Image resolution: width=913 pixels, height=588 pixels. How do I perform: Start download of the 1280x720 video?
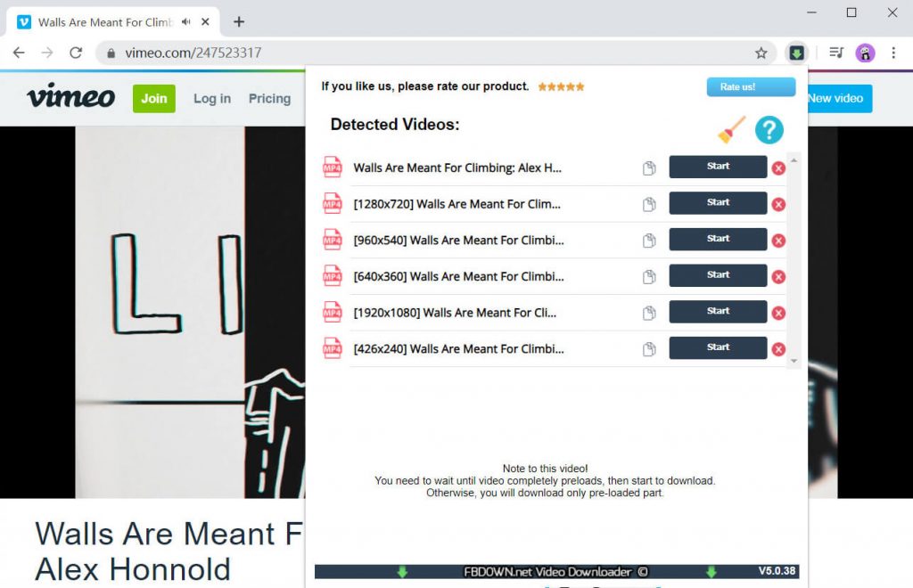[x=718, y=202]
